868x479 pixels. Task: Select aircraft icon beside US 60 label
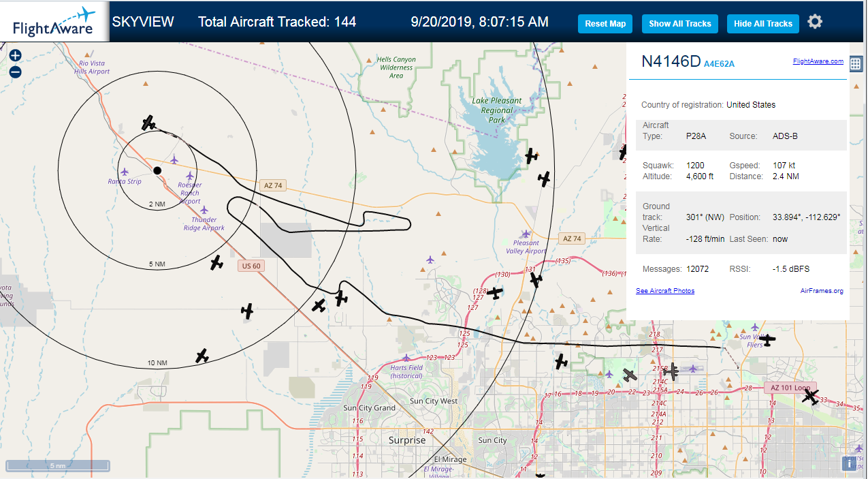[216, 262]
